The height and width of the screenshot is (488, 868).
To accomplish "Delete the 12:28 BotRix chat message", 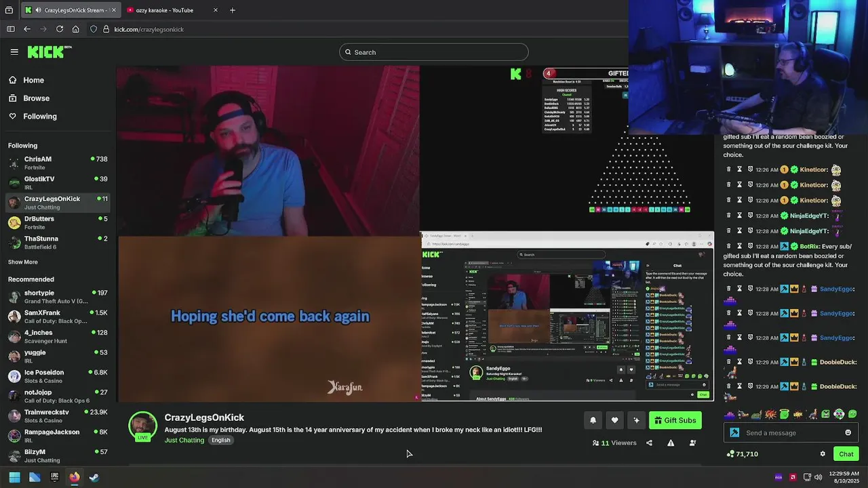I will click(x=729, y=246).
